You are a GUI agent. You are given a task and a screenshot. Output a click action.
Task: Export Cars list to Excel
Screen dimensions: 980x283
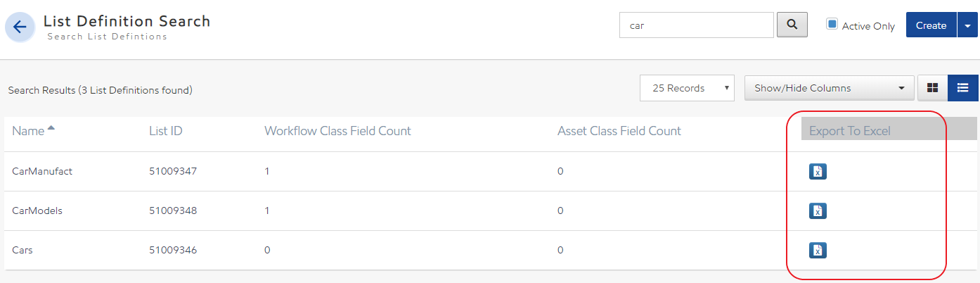point(818,251)
